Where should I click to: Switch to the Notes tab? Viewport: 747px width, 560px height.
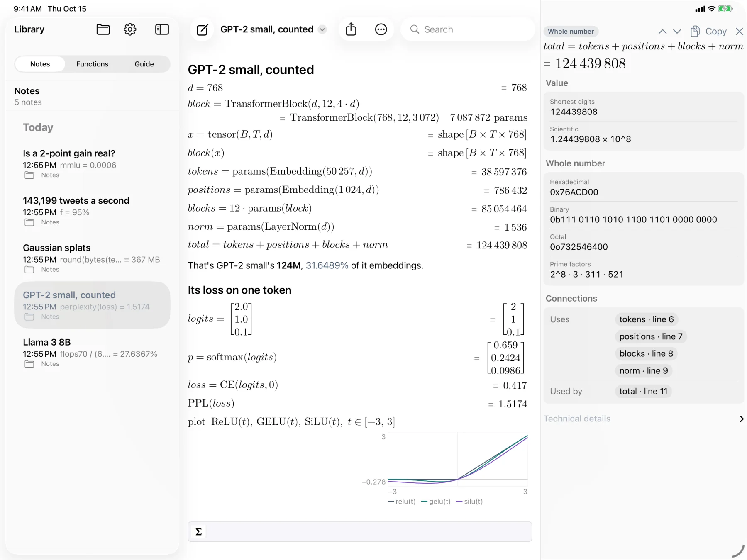pos(40,64)
